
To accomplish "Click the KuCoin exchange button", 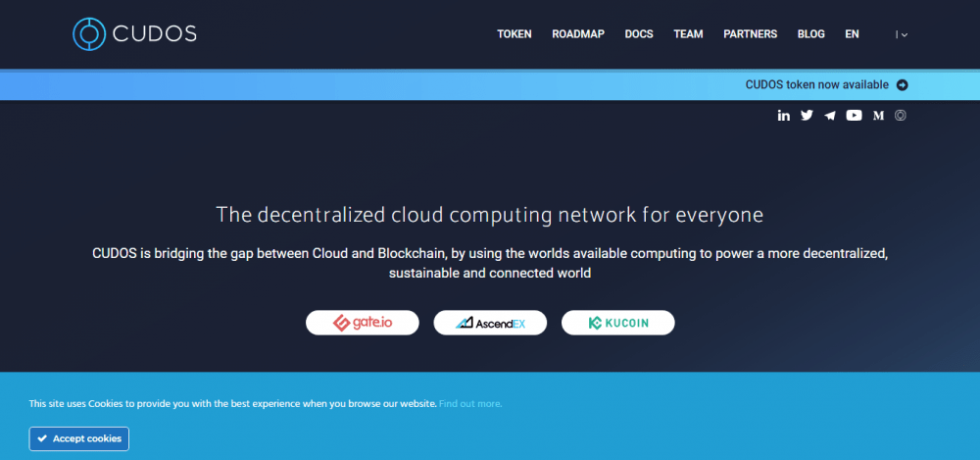I will coord(618,323).
